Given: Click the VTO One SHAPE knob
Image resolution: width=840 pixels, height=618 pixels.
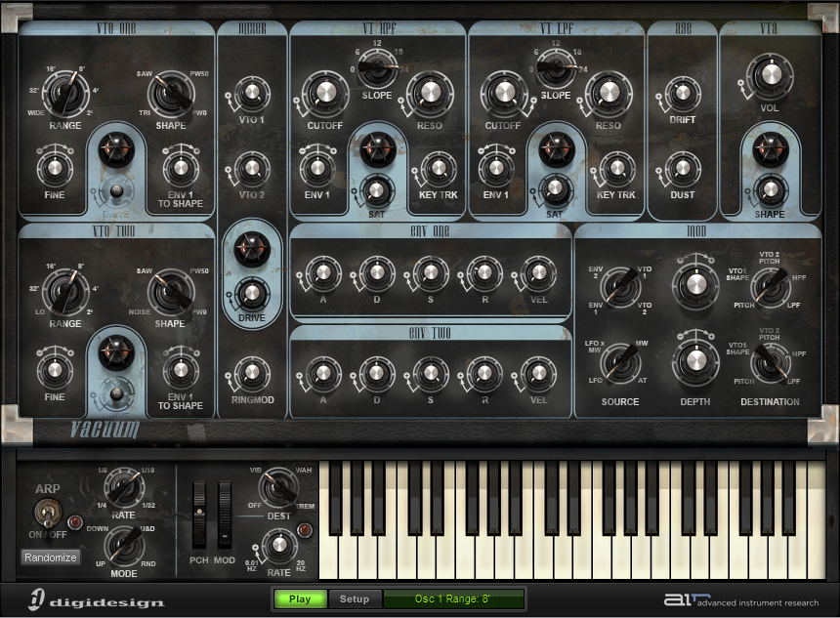Looking at the screenshot, I should pos(171,93).
